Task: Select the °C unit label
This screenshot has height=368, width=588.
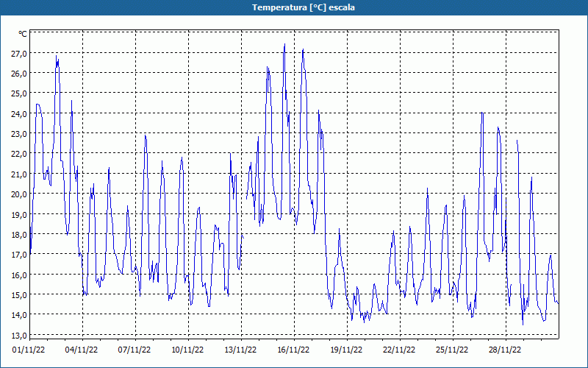Action: coord(23,34)
